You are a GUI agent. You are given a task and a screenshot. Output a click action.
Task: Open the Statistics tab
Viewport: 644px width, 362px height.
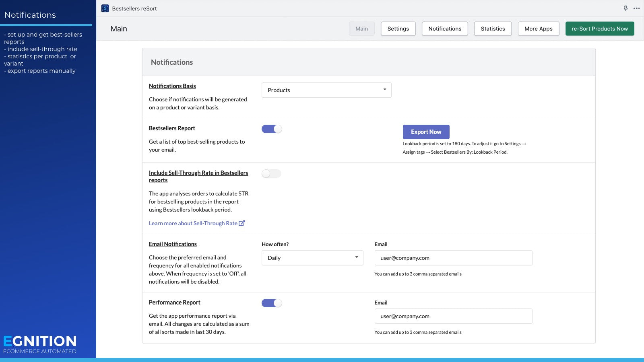(493, 29)
